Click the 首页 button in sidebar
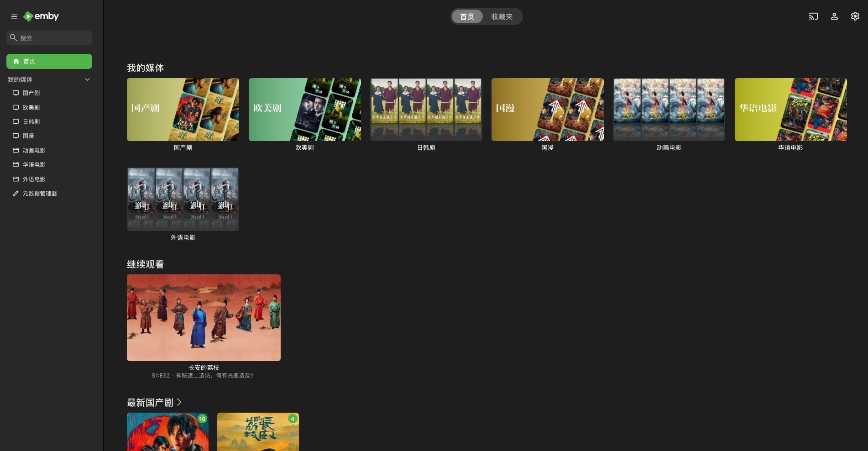Image resolution: width=868 pixels, height=451 pixels. point(49,62)
